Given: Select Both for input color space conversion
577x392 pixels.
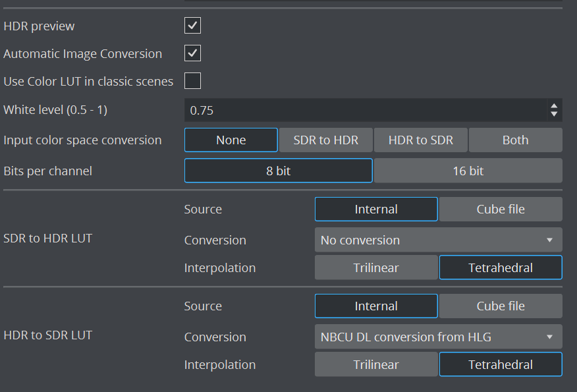Looking at the screenshot, I should [515, 140].
